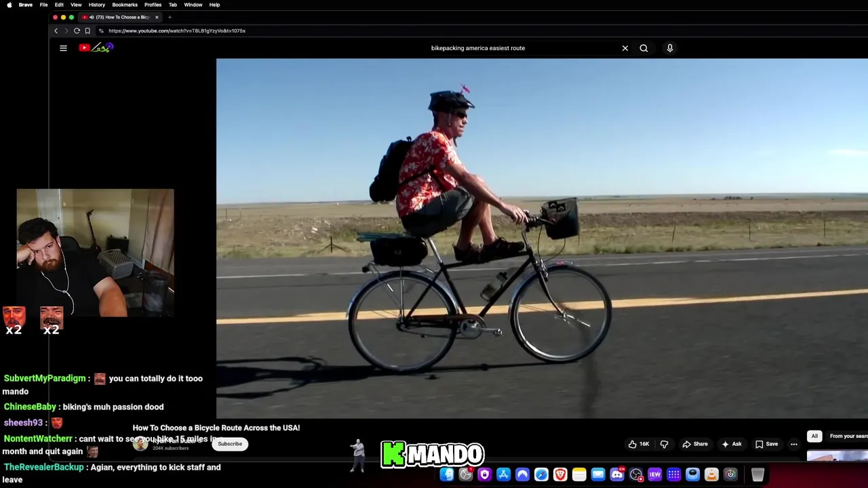The image size is (868, 488).
Task: Click the video title 'How To Choose a Bicycle Route'
Action: [216, 428]
